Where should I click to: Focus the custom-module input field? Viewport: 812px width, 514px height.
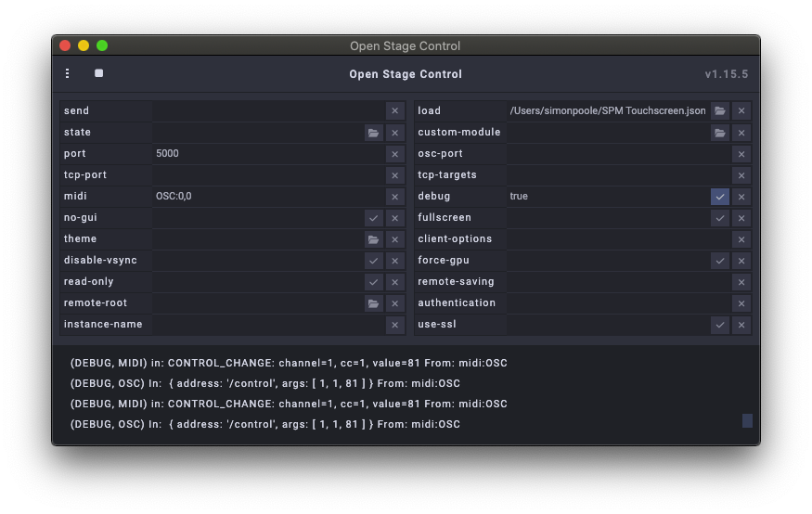[x=608, y=133]
